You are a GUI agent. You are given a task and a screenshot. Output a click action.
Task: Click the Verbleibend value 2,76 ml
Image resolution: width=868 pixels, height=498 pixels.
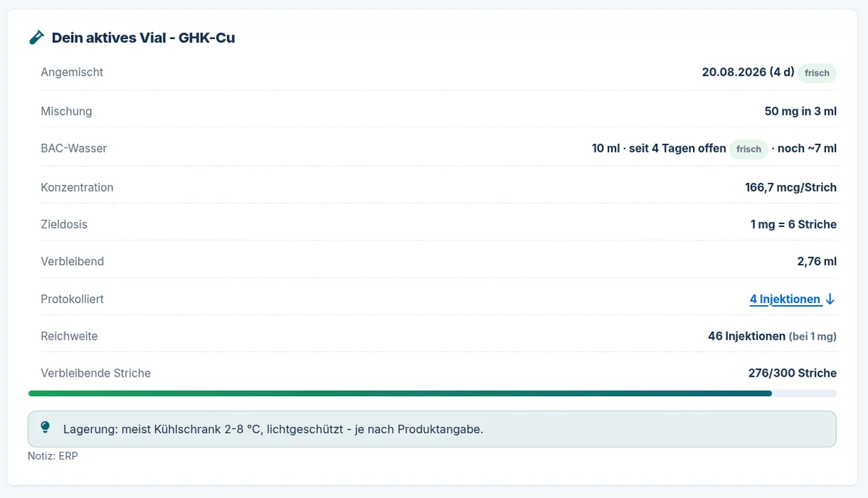pyautogui.click(x=817, y=262)
